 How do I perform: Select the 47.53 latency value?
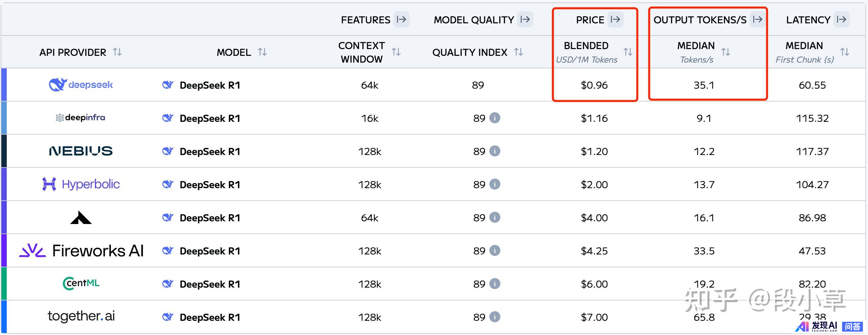point(812,251)
